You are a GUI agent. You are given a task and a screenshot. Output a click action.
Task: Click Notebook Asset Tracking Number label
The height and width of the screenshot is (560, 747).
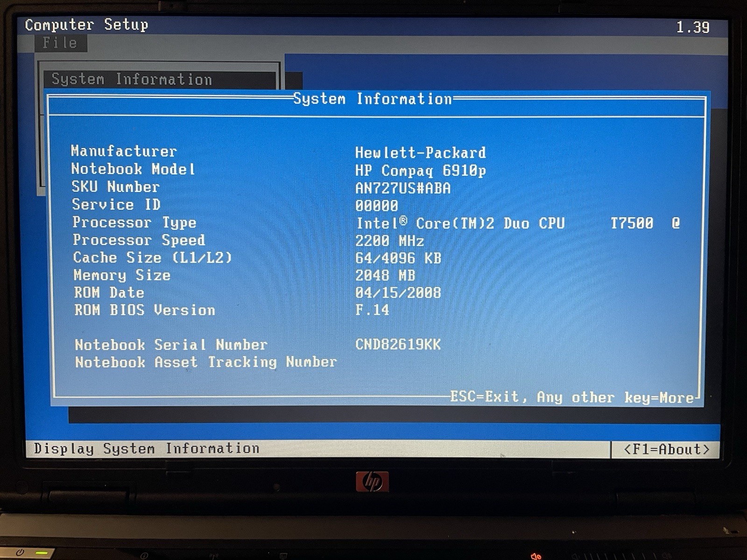[206, 362]
